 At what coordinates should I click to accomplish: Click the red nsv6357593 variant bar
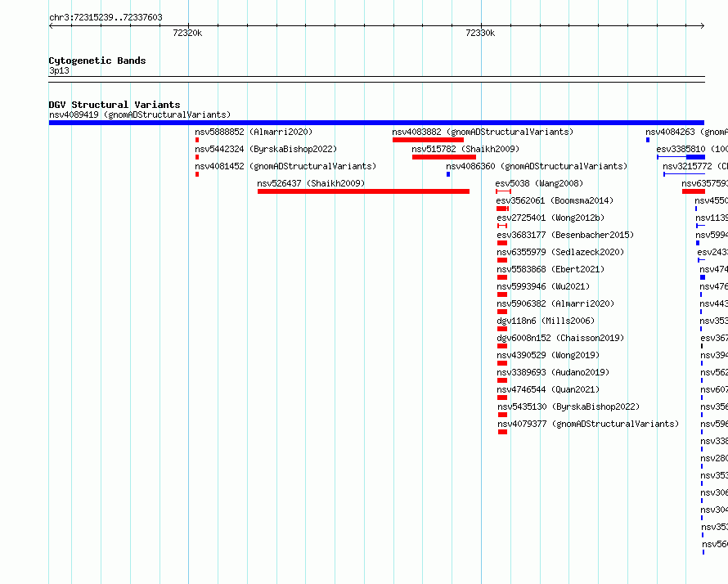tap(694, 191)
